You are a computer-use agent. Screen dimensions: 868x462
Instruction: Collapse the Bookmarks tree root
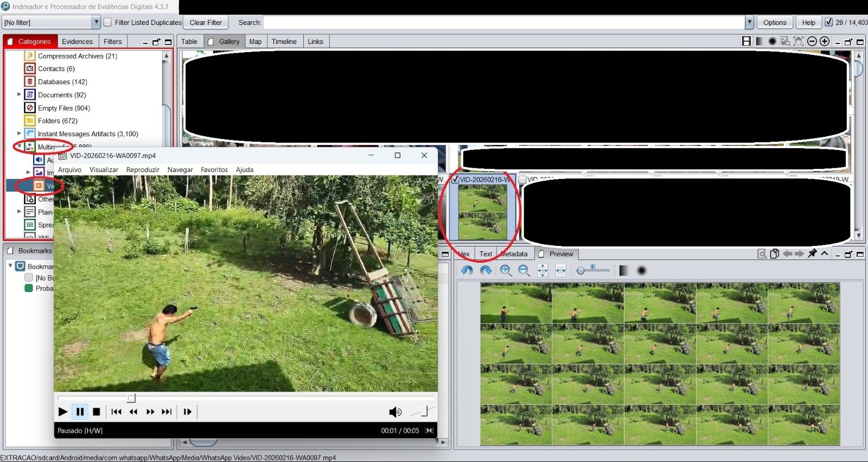[10, 266]
